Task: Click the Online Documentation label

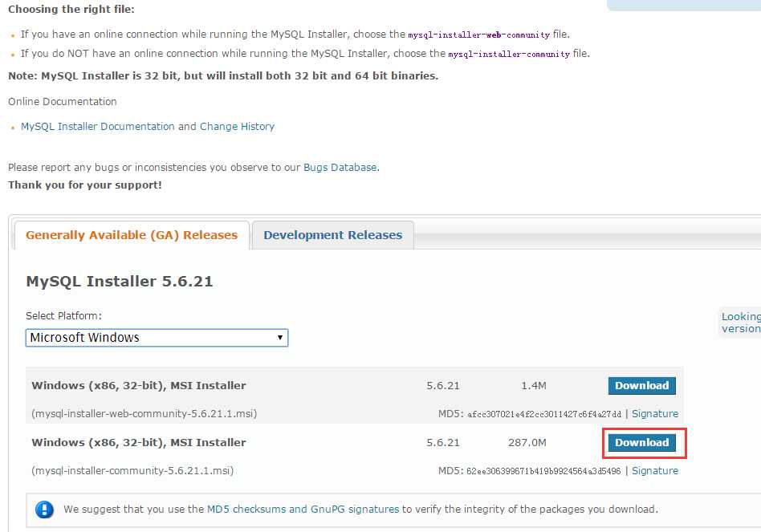Action: click(63, 102)
